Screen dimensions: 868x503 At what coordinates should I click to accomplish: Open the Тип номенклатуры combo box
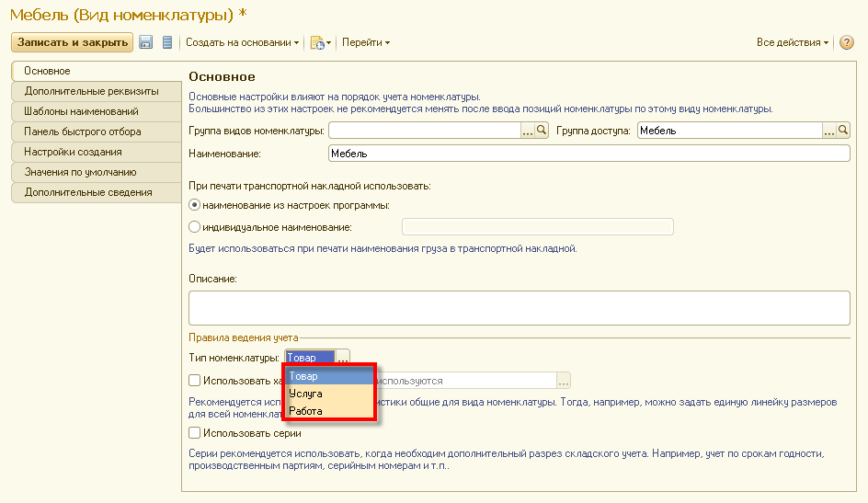[x=311, y=358]
